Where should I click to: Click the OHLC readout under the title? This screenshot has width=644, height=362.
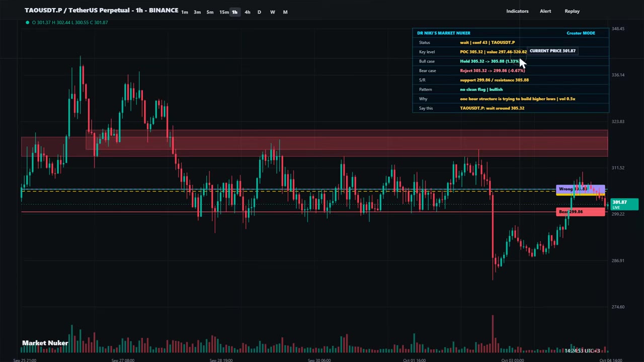click(70, 22)
